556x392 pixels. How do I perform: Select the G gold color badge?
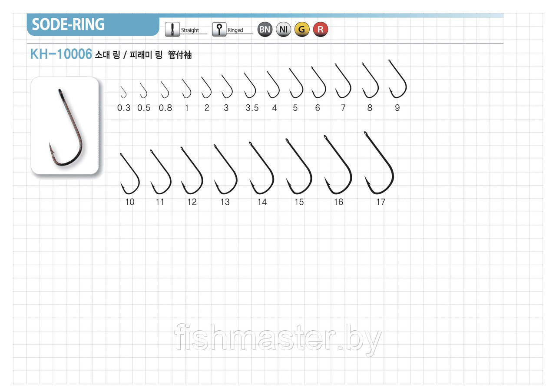(x=302, y=30)
